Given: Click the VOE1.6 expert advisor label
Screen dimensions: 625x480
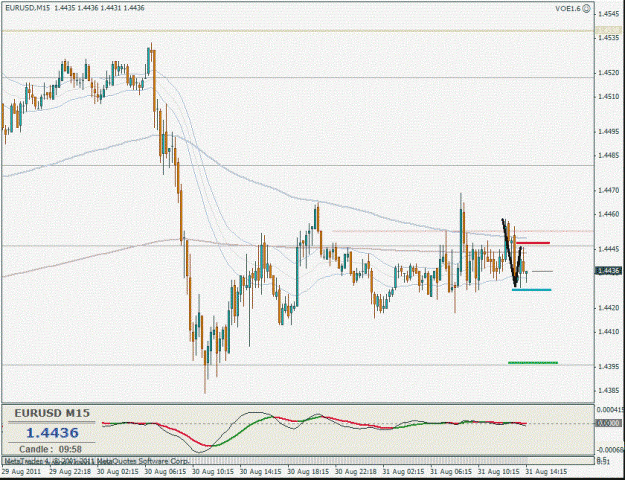Looking at the screenshot, I should 568,8.
